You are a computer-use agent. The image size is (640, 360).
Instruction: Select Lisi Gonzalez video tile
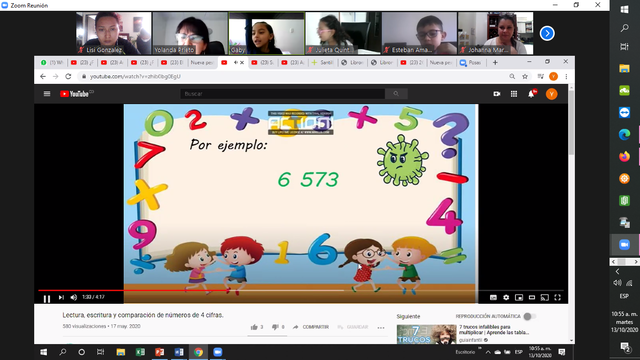click(x=114, y=33)
